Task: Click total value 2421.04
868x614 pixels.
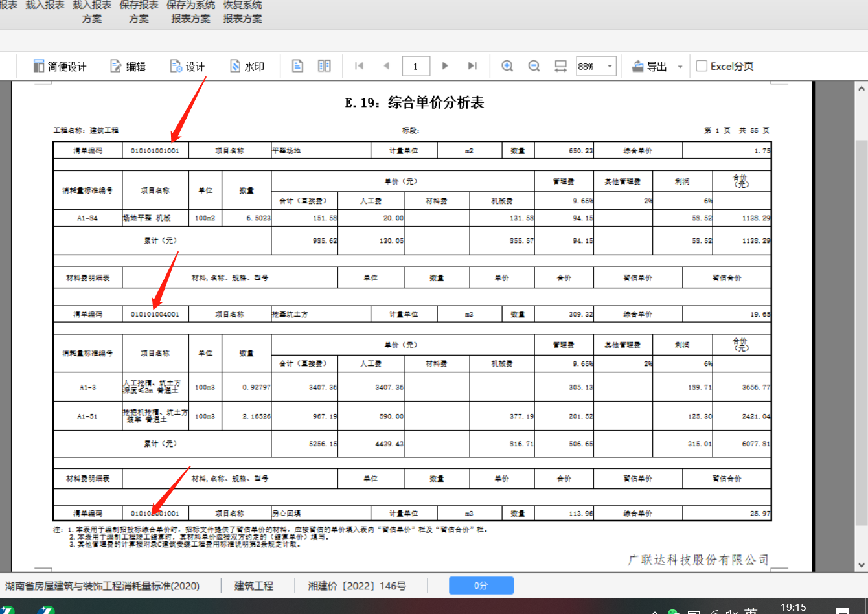Action: pos(756,416)
